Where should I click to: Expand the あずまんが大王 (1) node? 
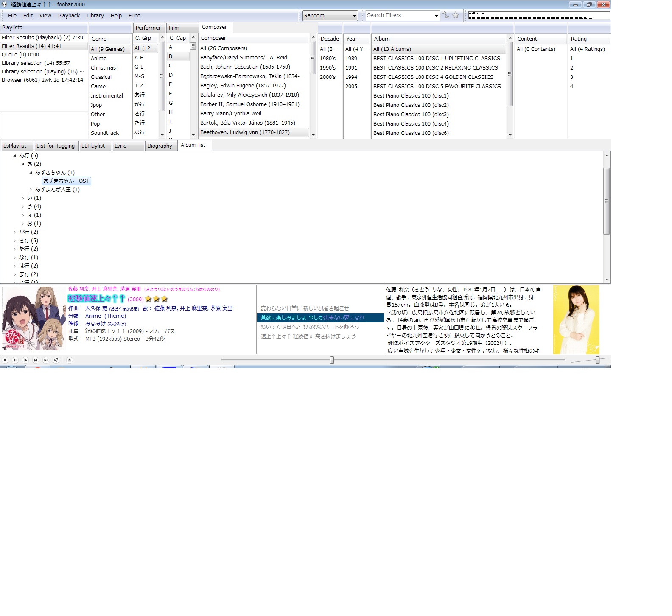click(31, 190)
